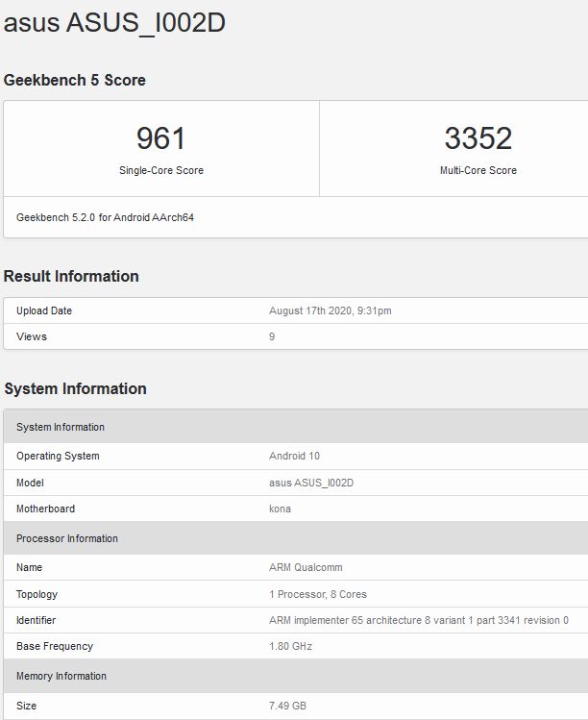The image size is (588, 720).
Task: Select the Views row
Action: (x=296, y=336)
